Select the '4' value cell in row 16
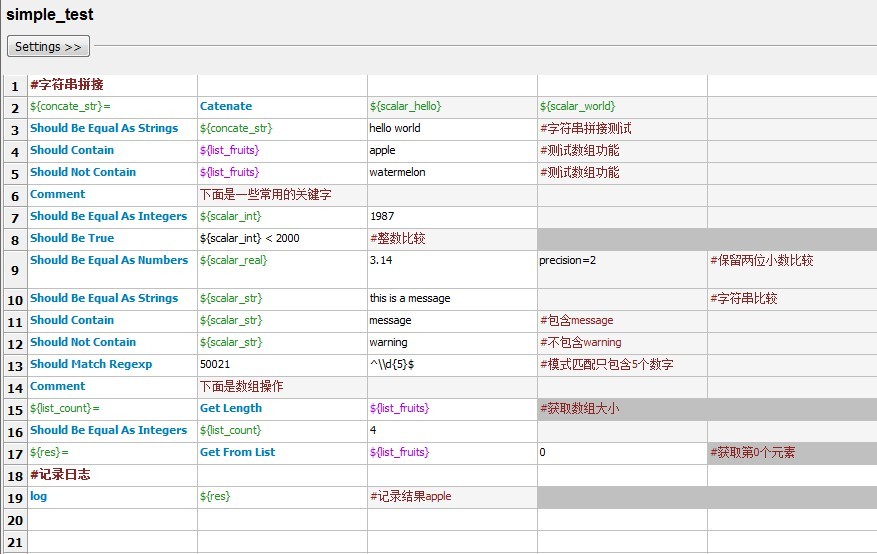The image size is (877, 554). tap(452, 431)
